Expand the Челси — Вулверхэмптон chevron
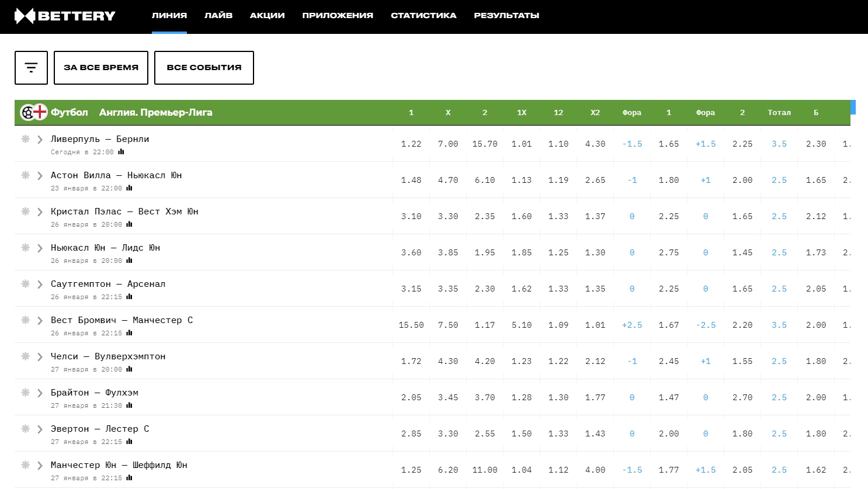The width and height of the screenshot is (868, 489). click(x=40, y=357)
